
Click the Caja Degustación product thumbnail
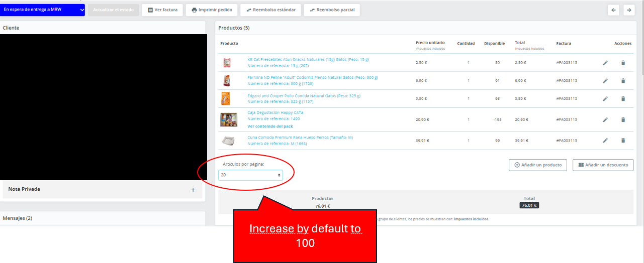coord(228,119)
